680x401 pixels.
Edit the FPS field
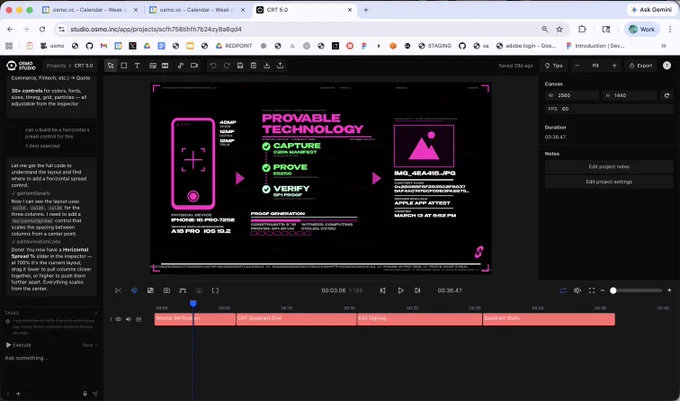tap(609, 109)
